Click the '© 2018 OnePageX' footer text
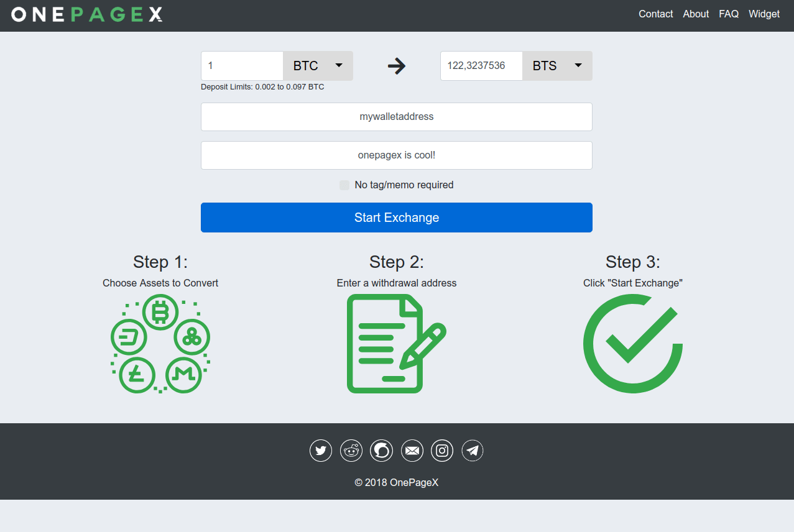Viewport: 794px width, 532px height. point(397,482)
